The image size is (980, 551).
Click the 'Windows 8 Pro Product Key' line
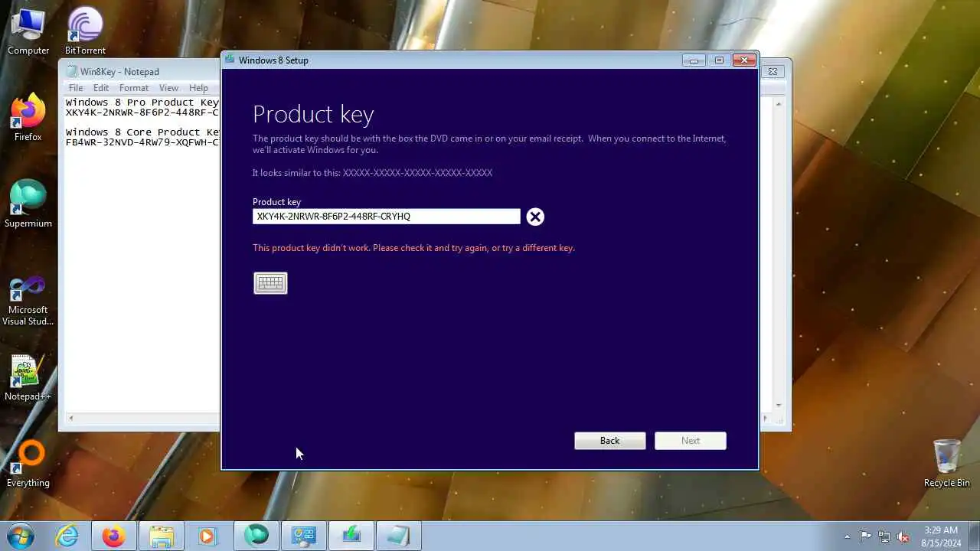tap(142, 103)
